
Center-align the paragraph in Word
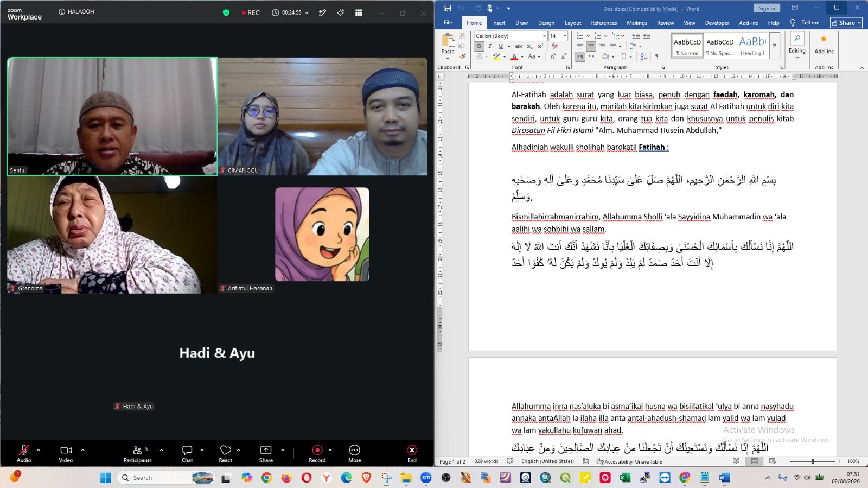(591, 46)
